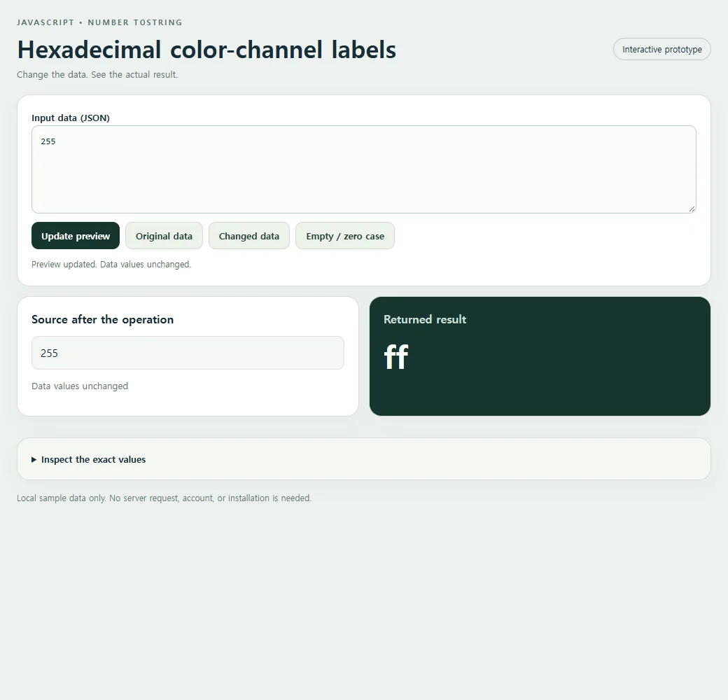Click the status 'Preview updated. Data values unchanged.'
This screenshot has width=728, height=700.
coord(111,264)
